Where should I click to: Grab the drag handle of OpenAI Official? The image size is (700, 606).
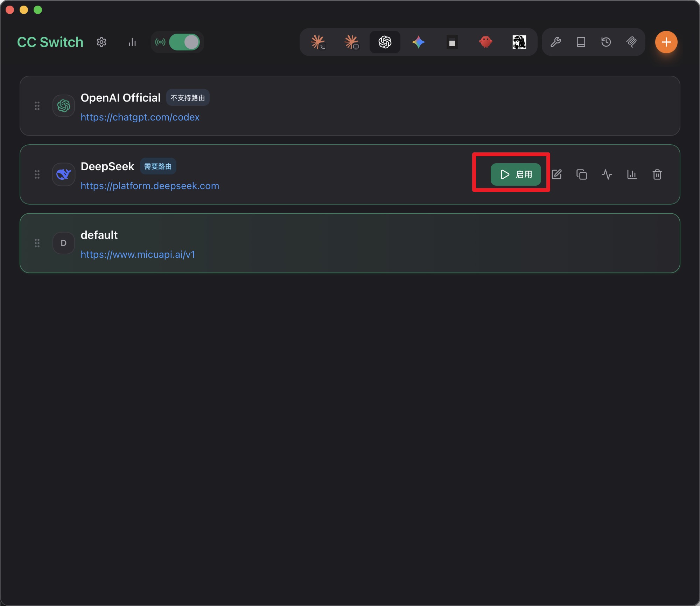[x=37, y=106]
